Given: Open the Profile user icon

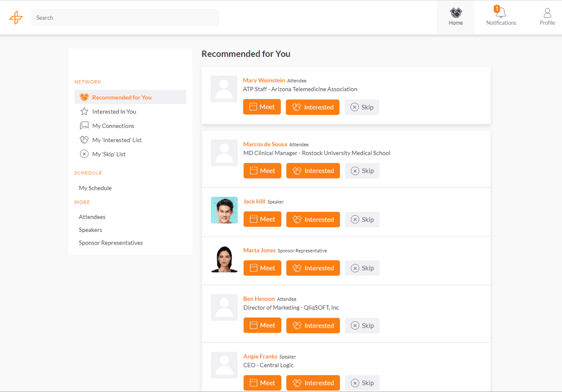Looking at the screenshot, I should pos(547,17).
